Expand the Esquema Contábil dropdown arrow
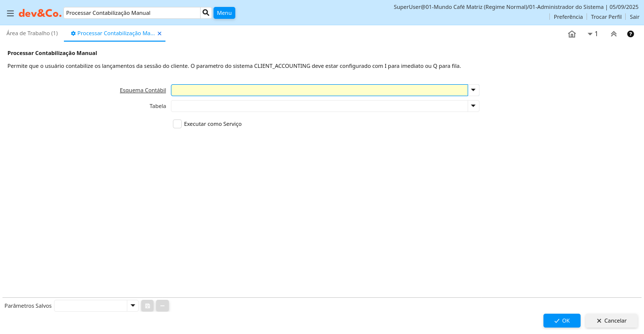Screen dimensions: 644x334 tap(474, 90)
